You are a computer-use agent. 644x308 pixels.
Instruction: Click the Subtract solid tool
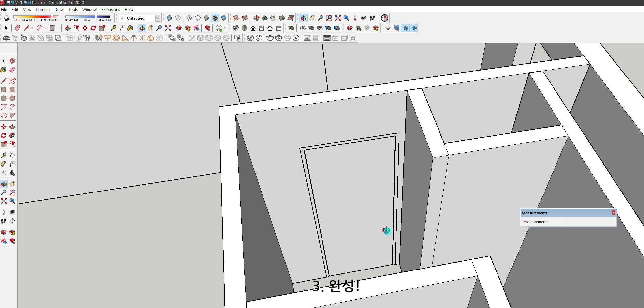(320, 28)
